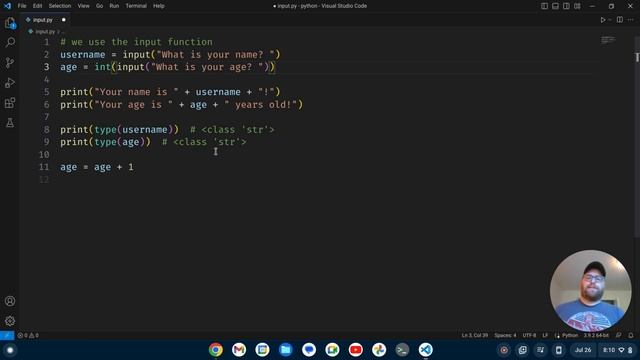This screenshot has width=640, height=360.
Task: Click the unsaved dot on input.py tab
Action: (64, 20)
